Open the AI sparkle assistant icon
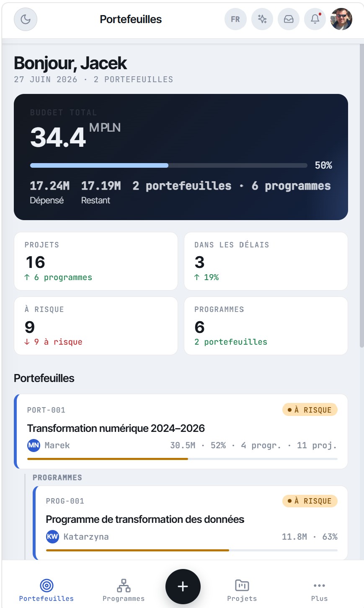Viewport: 364px width, 608px height. point(262,19)
